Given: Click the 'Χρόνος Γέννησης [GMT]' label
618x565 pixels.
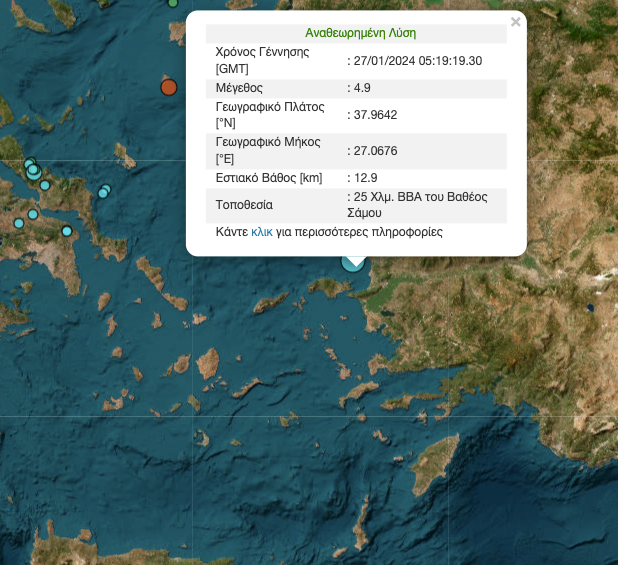Looking at the screenshot, I should pos(262,60).
